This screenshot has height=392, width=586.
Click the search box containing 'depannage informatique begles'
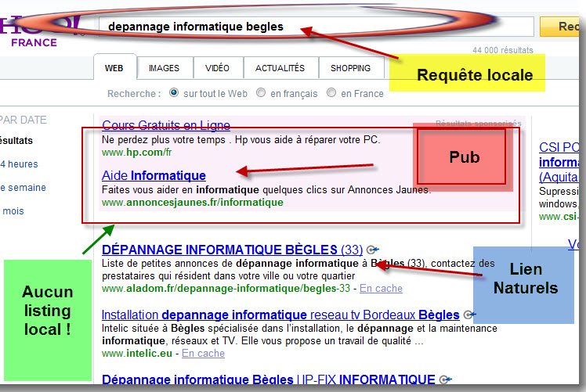pos(317,27)
